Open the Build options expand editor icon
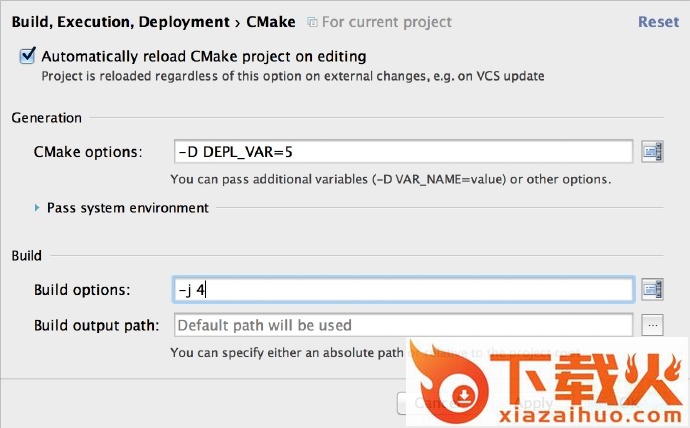The height and width of the screenshot is (428, 690). click(653, 290)
